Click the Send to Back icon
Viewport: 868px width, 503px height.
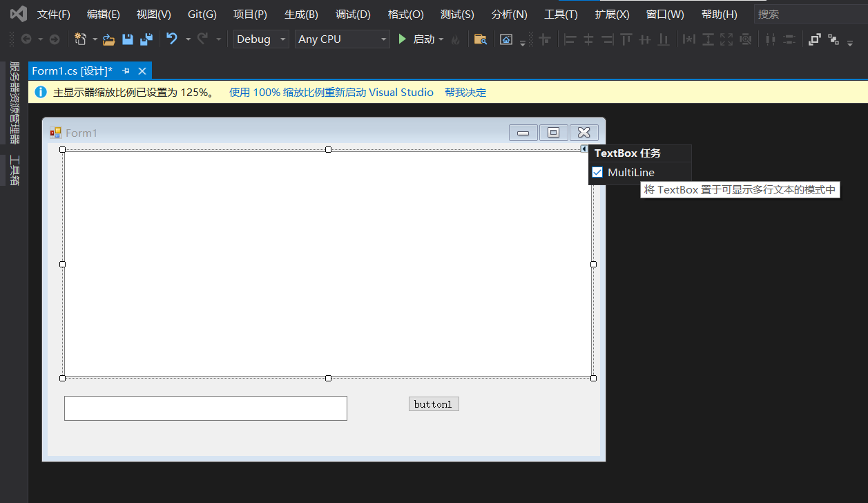point(833,39)
